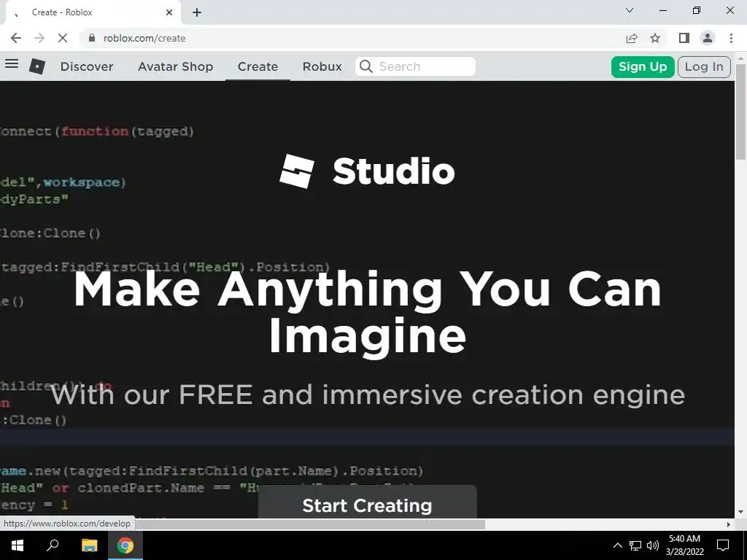
Task: Click the text "With our FREE and immersive creation engine"
Action: (x=368, y=395)
